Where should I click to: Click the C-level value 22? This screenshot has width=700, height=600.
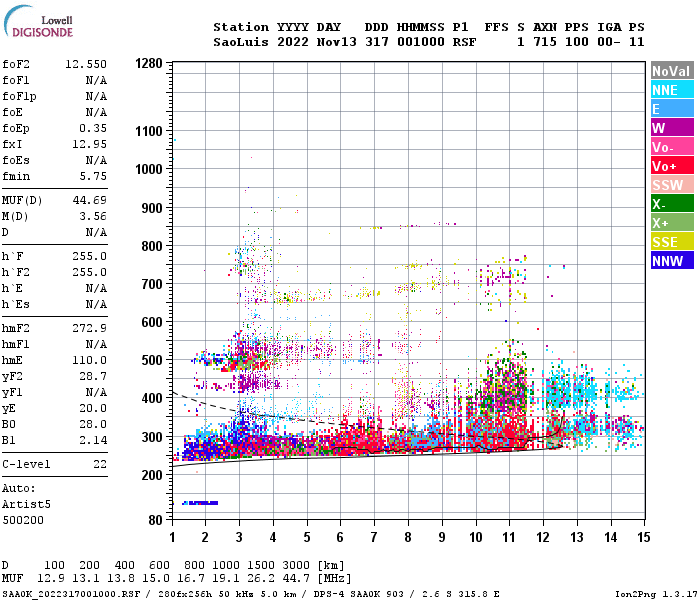coord(100,464)
